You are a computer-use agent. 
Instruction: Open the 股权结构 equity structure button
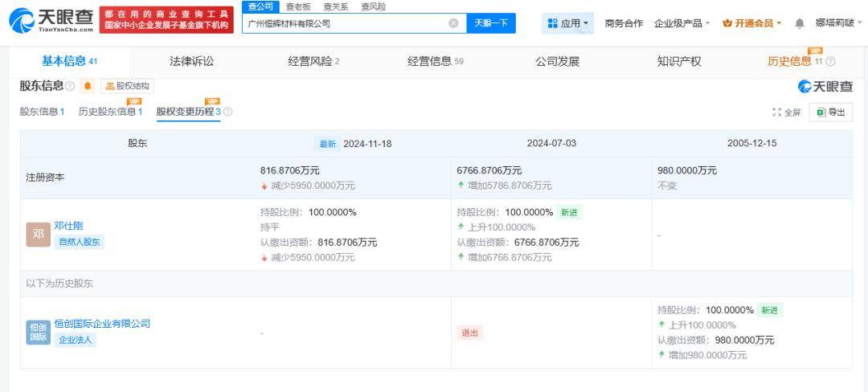tap(127, 86)
